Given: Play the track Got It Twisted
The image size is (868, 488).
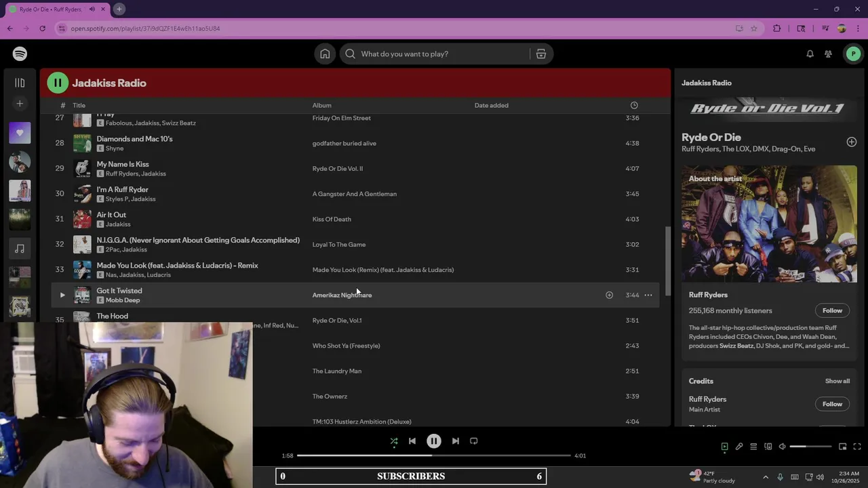Looking at the screenshot, I should click(62, 295).
